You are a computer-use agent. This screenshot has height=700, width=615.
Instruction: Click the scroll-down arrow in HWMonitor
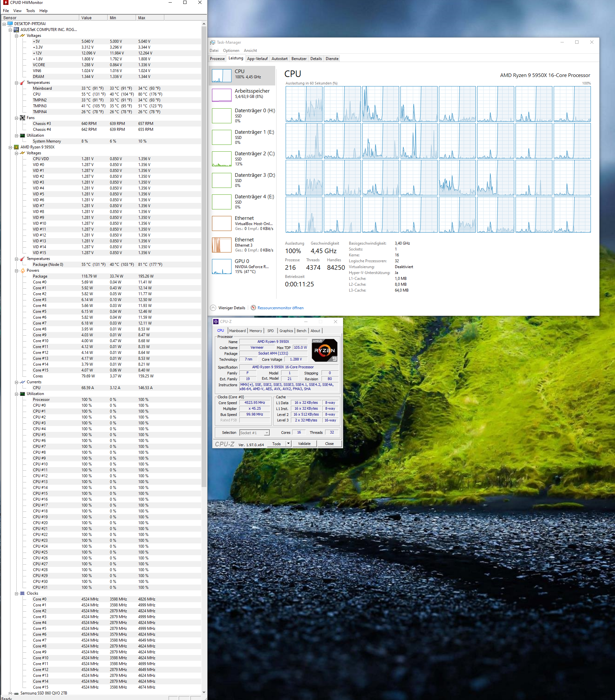[x=204, y=692]
